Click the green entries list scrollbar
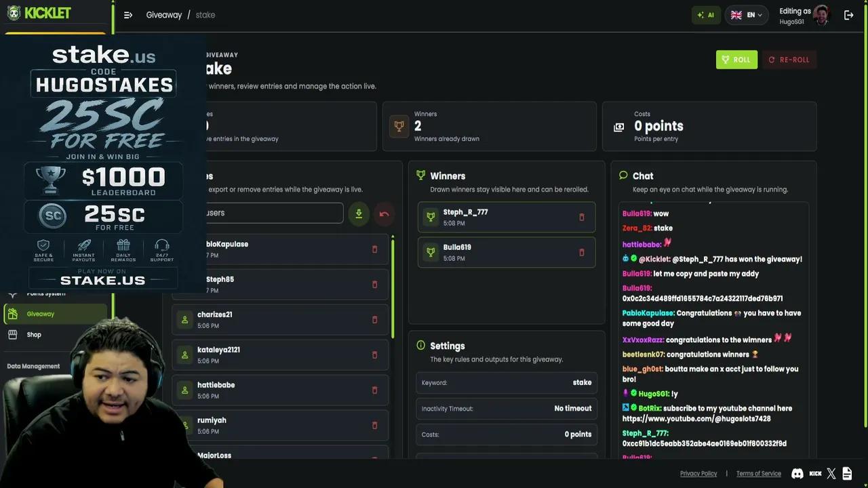The height and width of the screenshot is (488, 868). pyautogui.click(x=393, y=287)
